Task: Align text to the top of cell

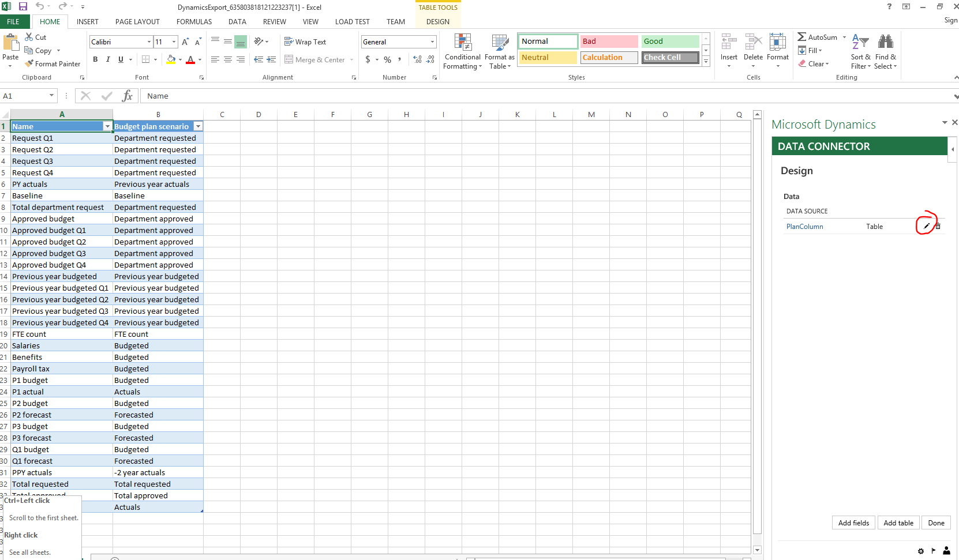Action: pos(215,41)
